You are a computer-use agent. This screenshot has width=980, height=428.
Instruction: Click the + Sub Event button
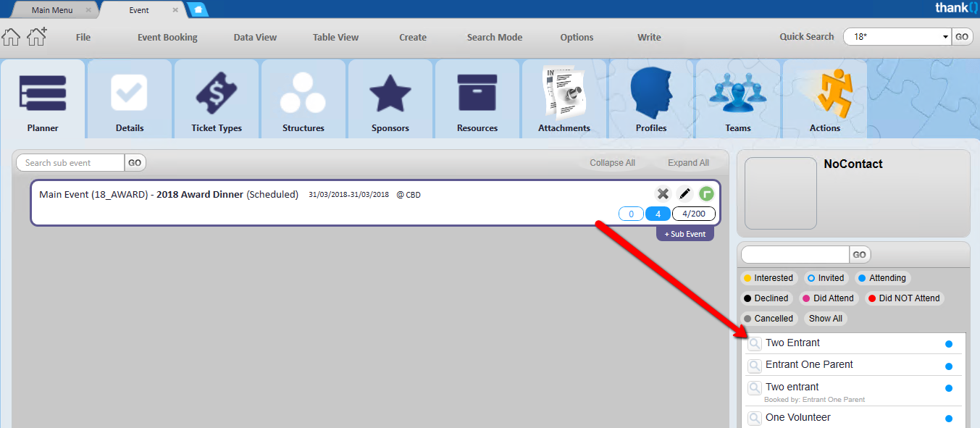point(684,235)
